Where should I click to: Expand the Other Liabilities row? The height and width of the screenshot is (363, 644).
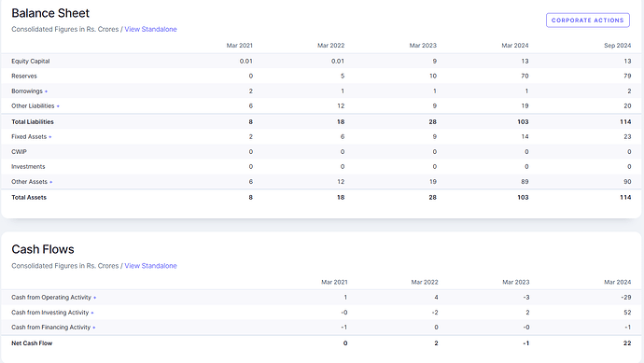[35, 106]
